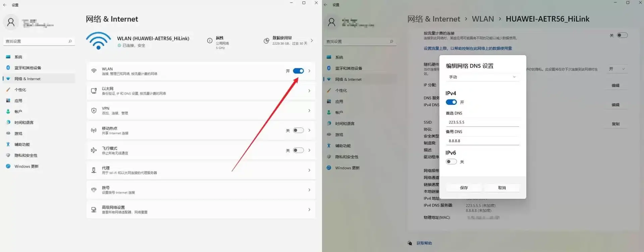Screen dimensions: 644x252
Task: Expand the 拨号 row chevron
Action: [309, 190]
